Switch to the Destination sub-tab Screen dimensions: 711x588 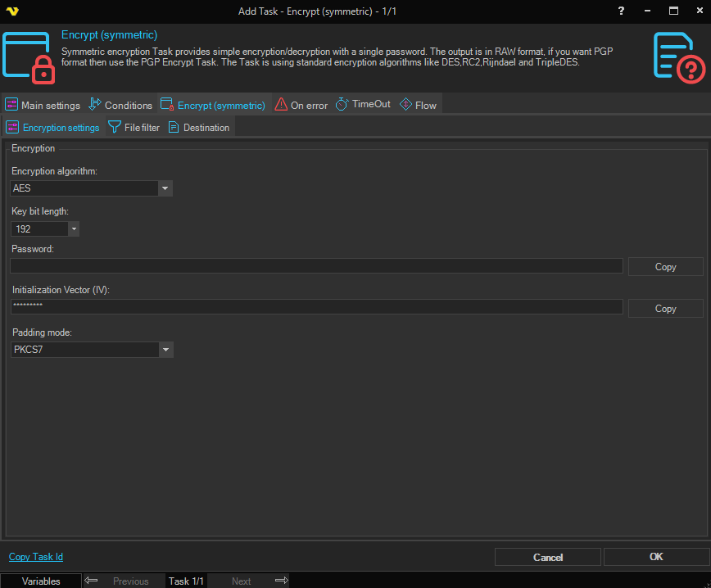pos(199,128)
